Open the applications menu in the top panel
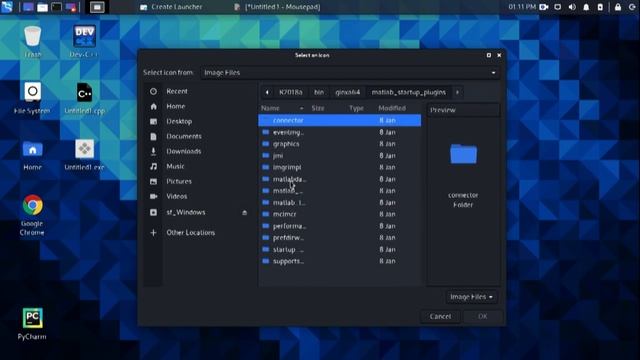 point(7,7)
